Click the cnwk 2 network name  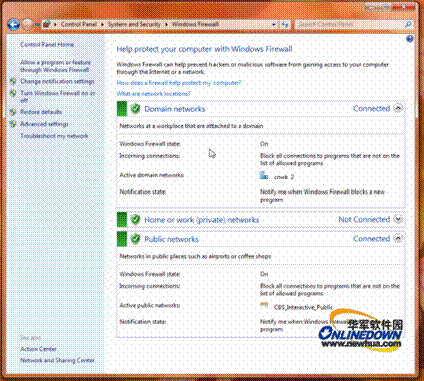pos(284,177)
